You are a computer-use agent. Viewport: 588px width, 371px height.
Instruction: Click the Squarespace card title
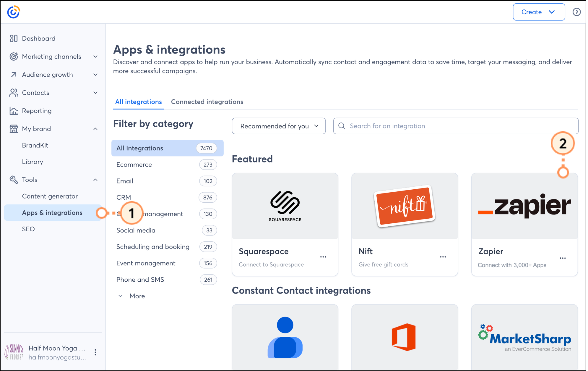pos(264,251)
